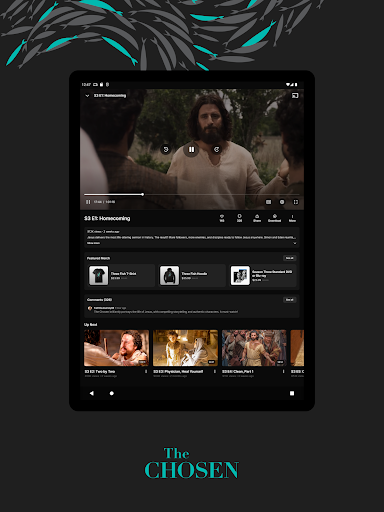
Task: Click the Comments section heading
Action: pos(99,300)
